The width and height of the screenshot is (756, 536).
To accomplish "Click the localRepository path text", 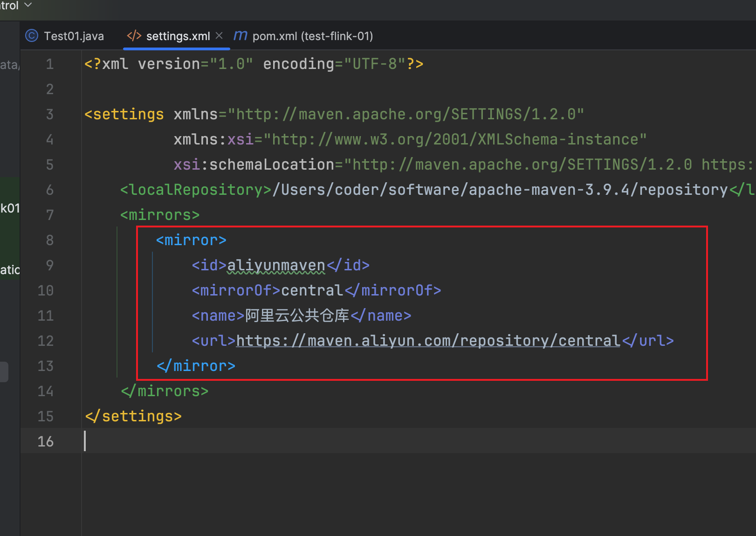I will 500,190.
